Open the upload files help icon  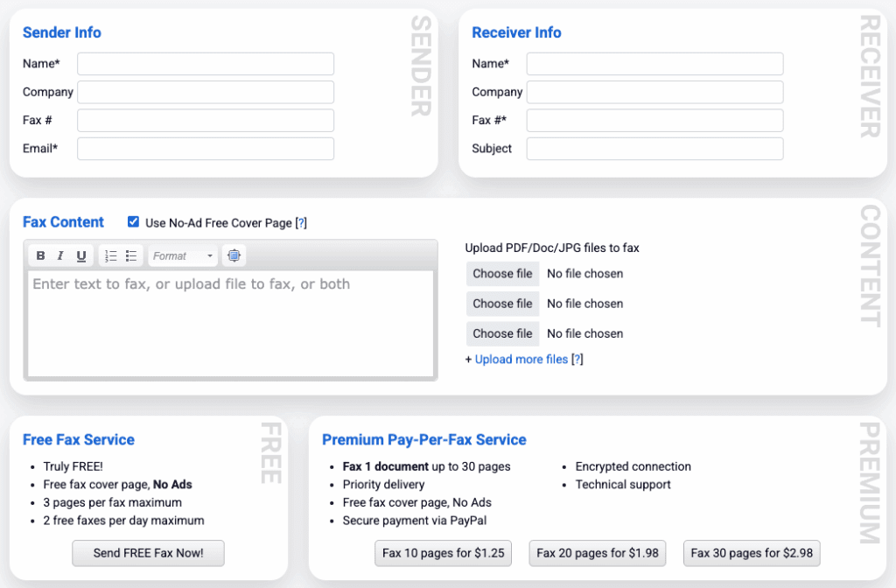click(x=577, y=359)
